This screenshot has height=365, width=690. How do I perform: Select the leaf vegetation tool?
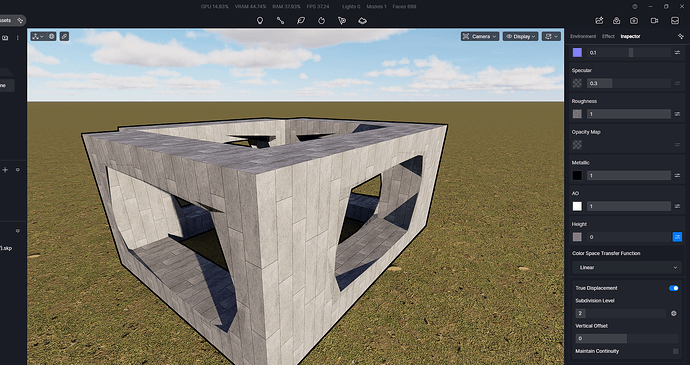point(301,20)
